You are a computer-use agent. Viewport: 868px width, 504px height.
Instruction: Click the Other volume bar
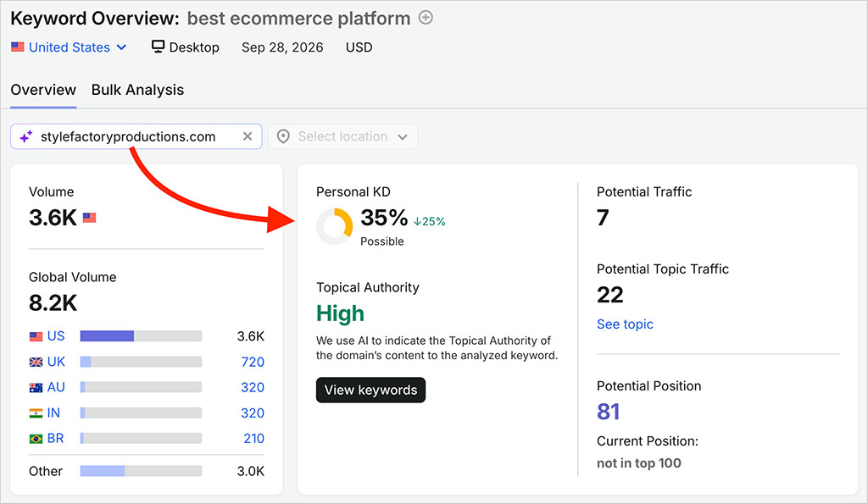click(141, 471)
